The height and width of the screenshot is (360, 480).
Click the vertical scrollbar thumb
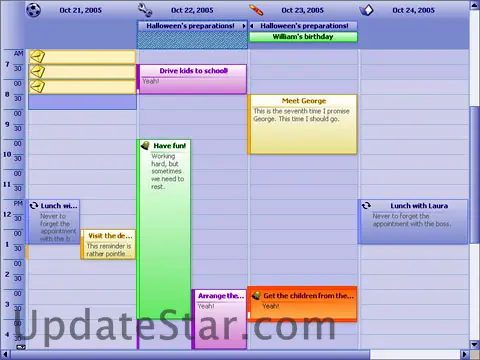pyautogui.click(x=475, y=174)
